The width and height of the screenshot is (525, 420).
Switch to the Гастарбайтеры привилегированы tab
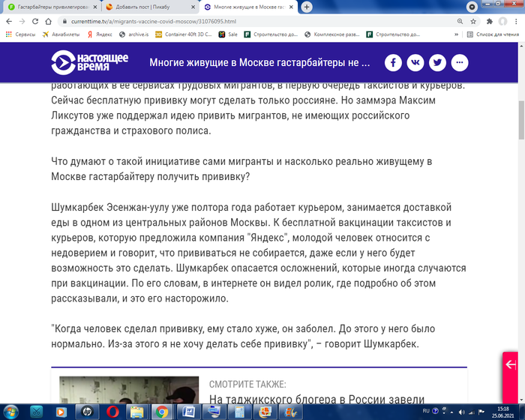pyautogui.click(x=52, y=7)
